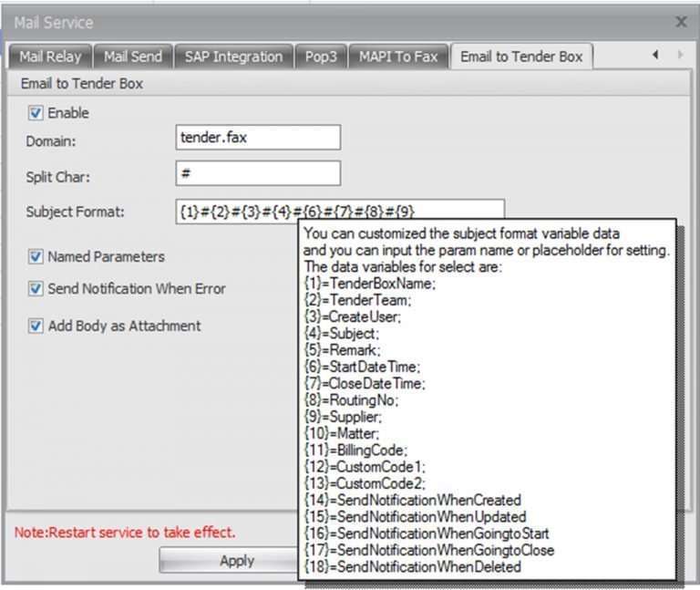The width and height of the screenshot is (700, 590).
Task: Select the Email to Tender Box tab
Action: [521, 57]
